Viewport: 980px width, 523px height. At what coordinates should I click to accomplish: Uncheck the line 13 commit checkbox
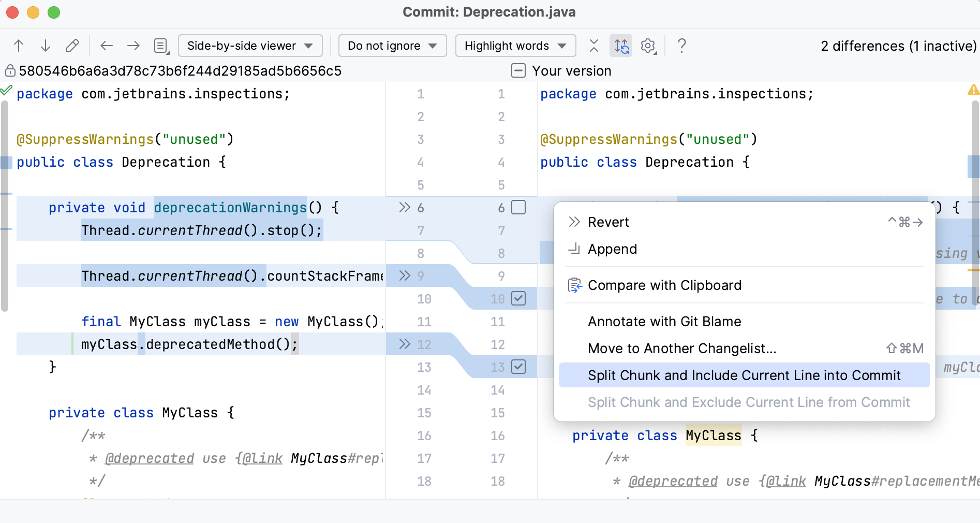519,367
